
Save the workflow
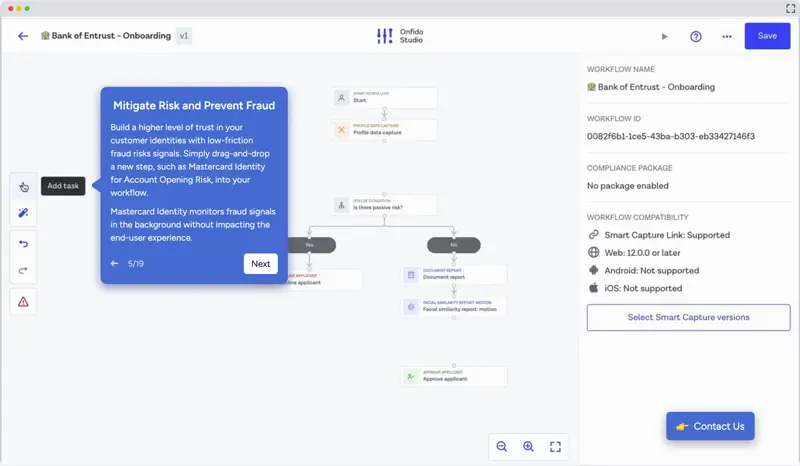[767, 36]
